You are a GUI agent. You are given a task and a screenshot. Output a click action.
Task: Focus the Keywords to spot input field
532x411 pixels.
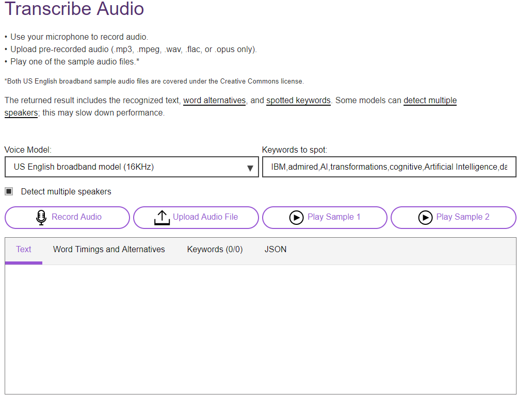click(389, 167)
